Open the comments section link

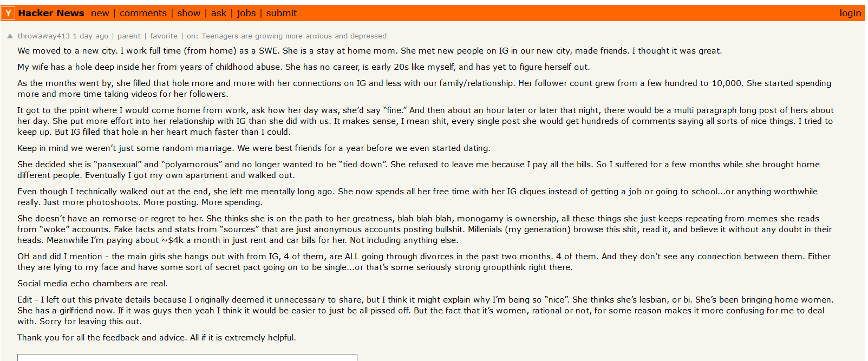[x=143, y=13]
